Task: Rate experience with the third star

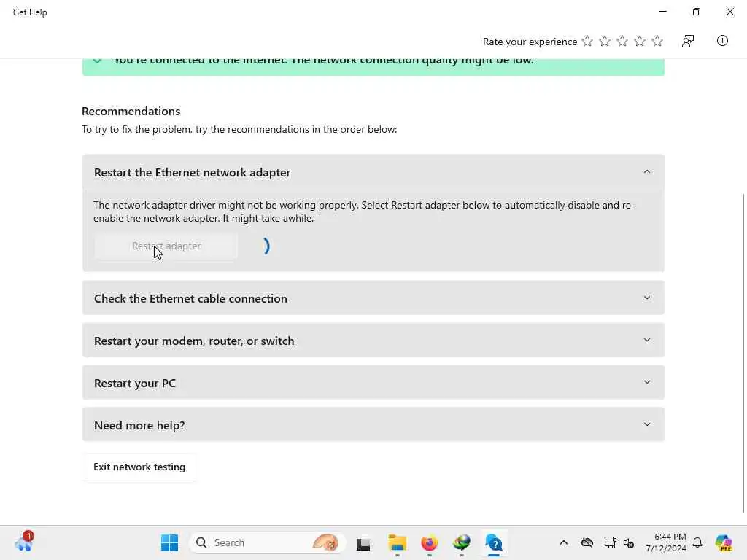Action: tap(622, 41)
